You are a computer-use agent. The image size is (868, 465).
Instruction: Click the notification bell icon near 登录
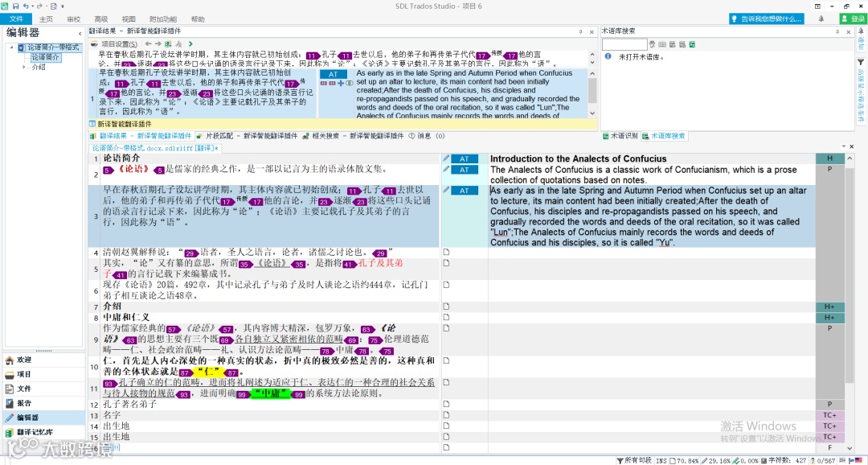(821, 19)
